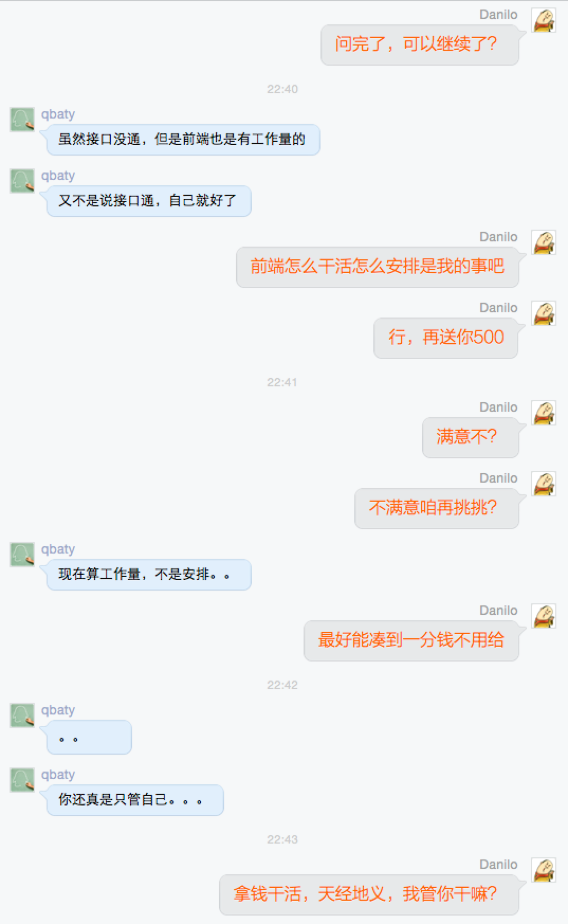This screenshot has width=568, height=924.
Task: Select the bubble containing only two dots
Action: point(89,737)
